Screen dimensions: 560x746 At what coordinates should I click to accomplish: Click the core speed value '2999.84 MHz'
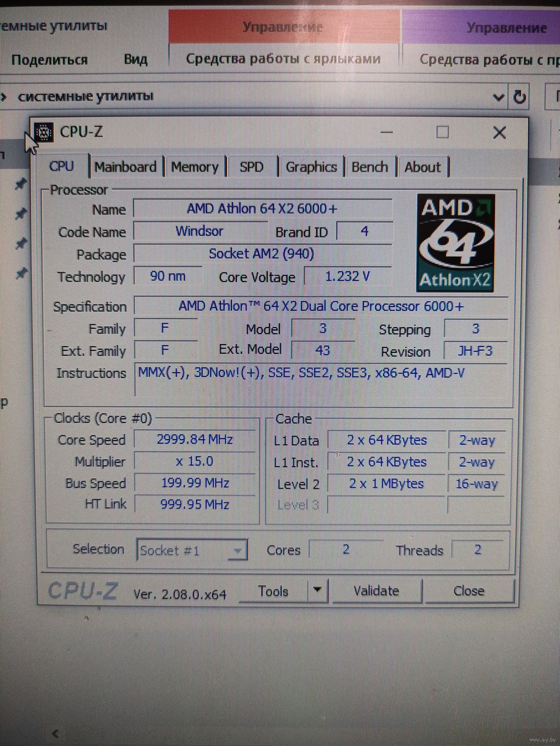[194, 440]
